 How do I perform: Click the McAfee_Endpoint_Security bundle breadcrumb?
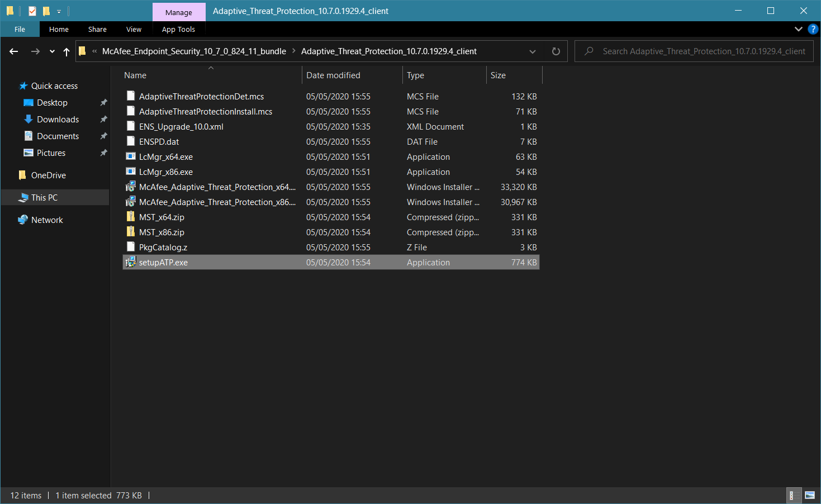[194, 51]
